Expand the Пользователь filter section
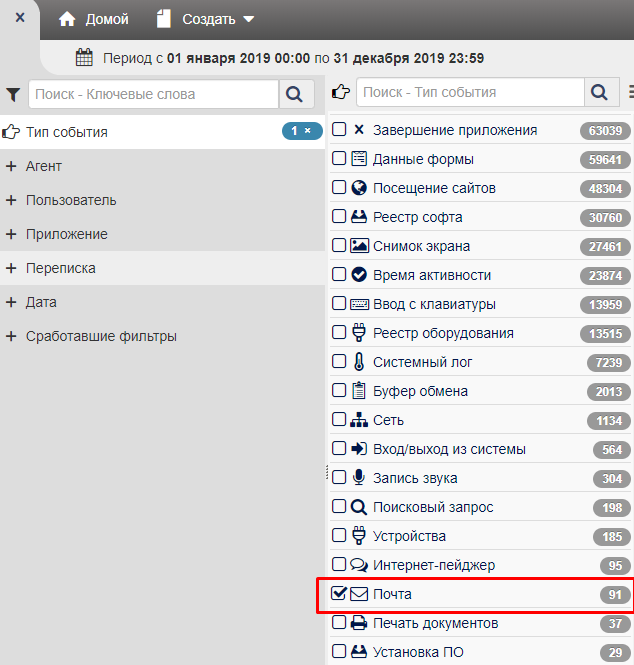 (162, 200)
